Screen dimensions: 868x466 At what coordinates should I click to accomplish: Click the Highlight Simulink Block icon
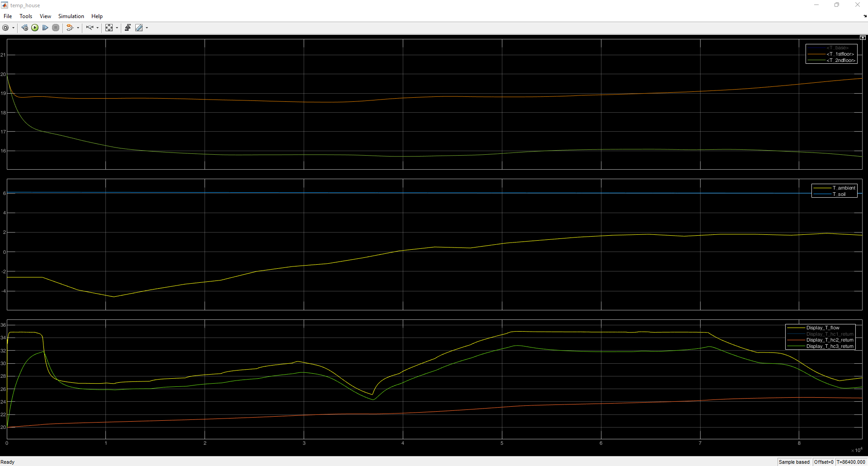[70, 28]
